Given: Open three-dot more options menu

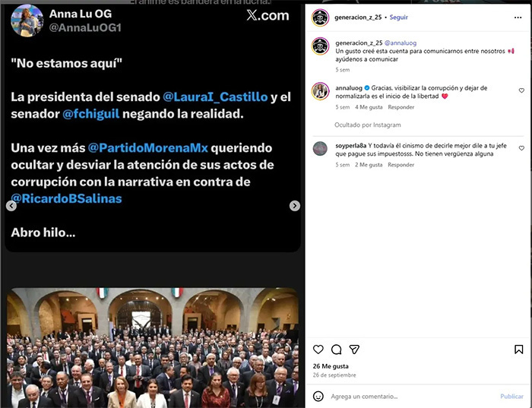Looking at the screenshot, I should tap(518, 17).
